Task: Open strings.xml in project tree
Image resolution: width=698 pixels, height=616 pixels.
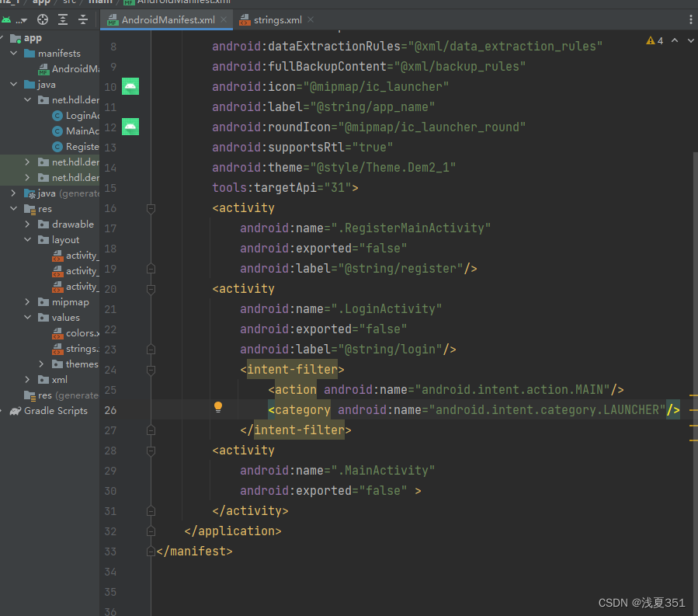Action: [x=76, y=348]
